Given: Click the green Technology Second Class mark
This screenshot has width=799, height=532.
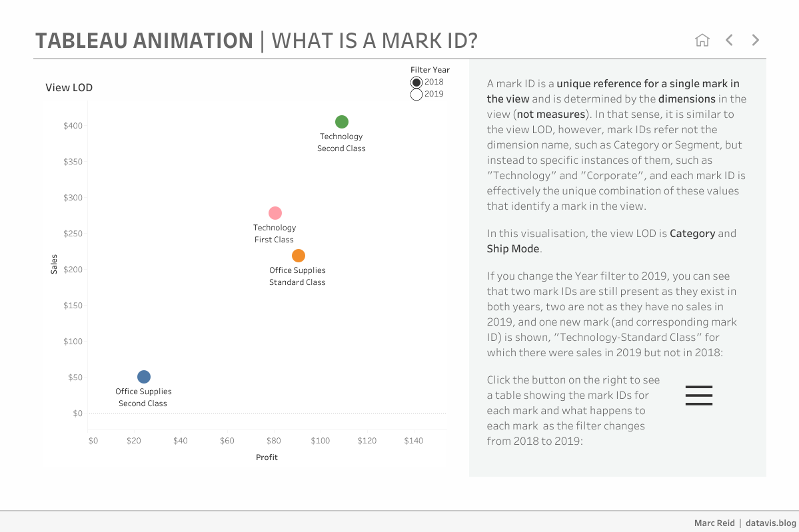Looking at the screenshot, I should [x=342, y=122].
